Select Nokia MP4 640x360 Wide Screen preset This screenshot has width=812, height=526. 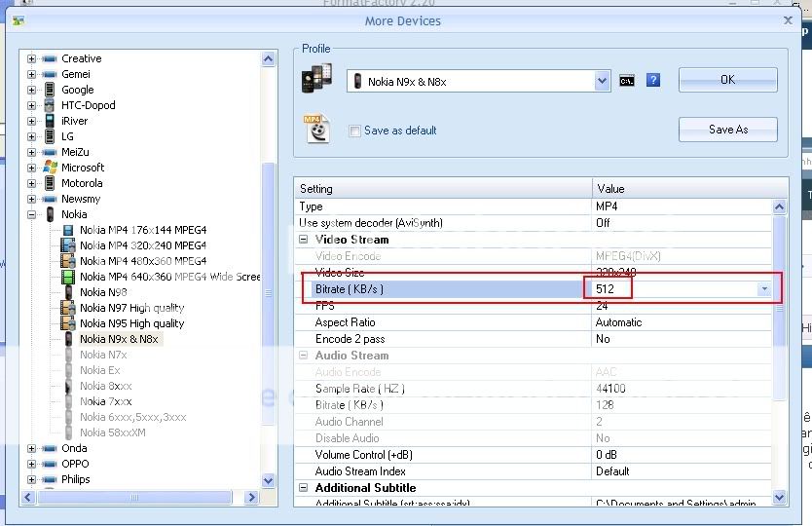[169, 277]
